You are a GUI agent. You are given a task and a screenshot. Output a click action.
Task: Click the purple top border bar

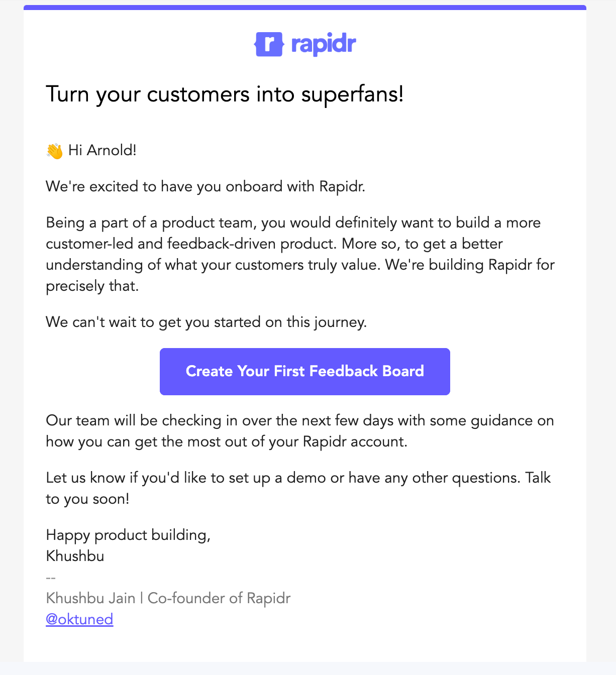(x=305, y=8)
